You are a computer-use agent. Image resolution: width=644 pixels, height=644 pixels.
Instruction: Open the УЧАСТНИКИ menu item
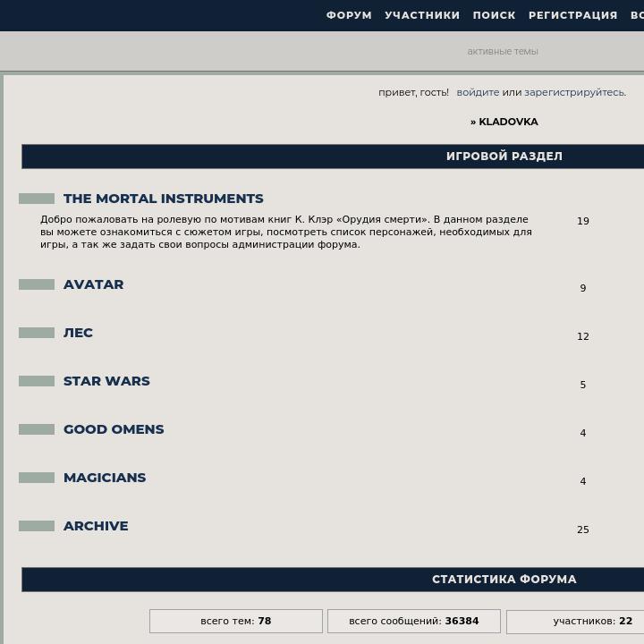tap(422, 15)
